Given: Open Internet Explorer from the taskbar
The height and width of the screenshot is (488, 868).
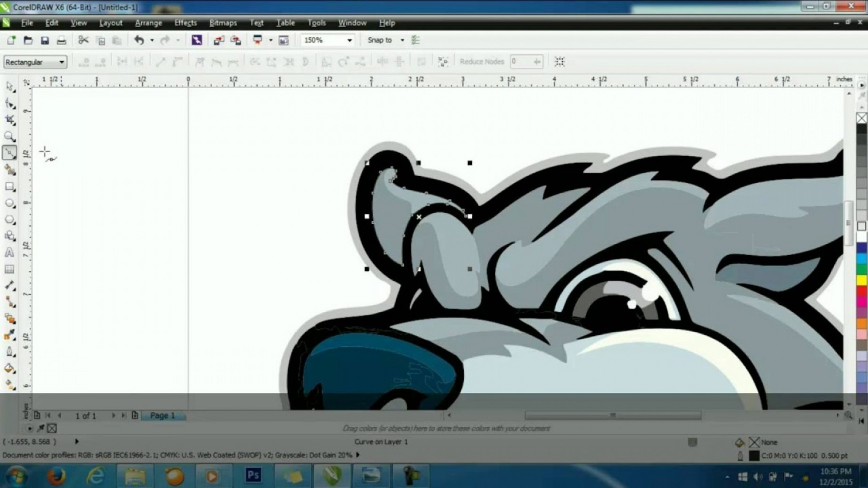Looking at the screenshot, I should (96, 476).
